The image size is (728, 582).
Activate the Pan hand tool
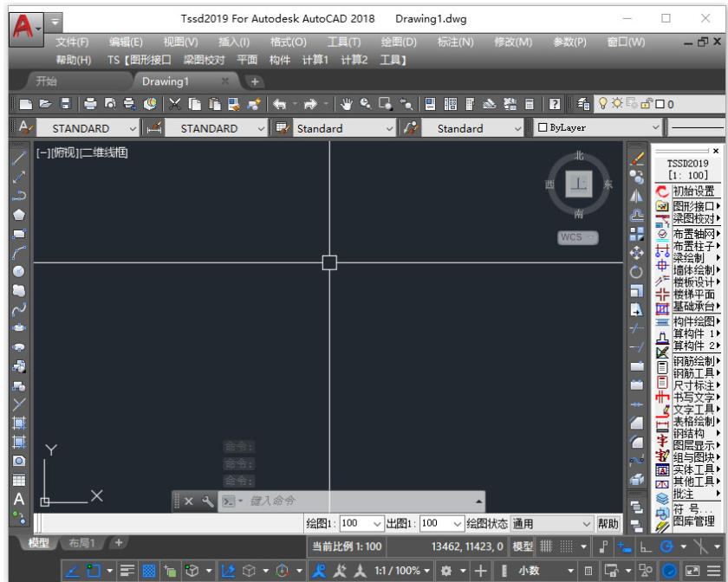(346, 104)
